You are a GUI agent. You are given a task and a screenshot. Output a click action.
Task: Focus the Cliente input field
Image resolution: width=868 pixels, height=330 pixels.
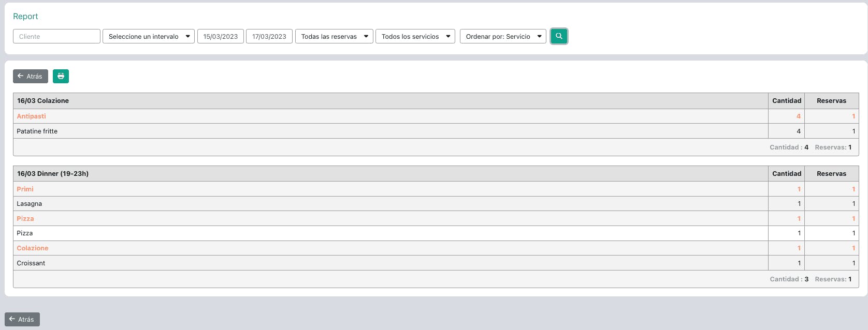(x=56, y=36)
